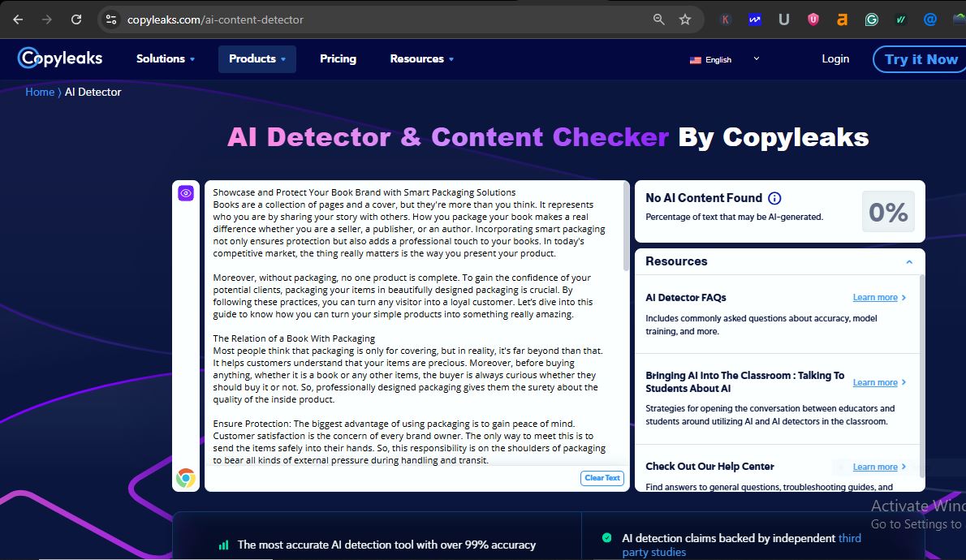Open the Pricing page
Screen dimensions: 966x560
pos(338,58)
